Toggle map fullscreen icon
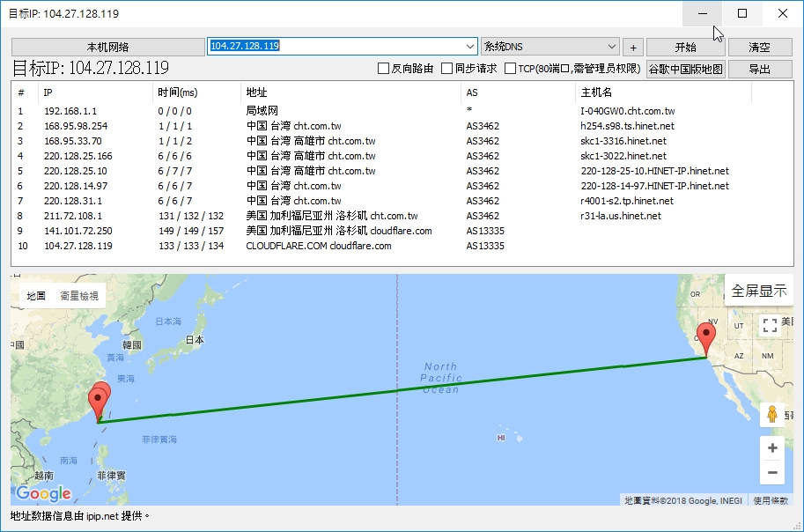 pos(771,325)
